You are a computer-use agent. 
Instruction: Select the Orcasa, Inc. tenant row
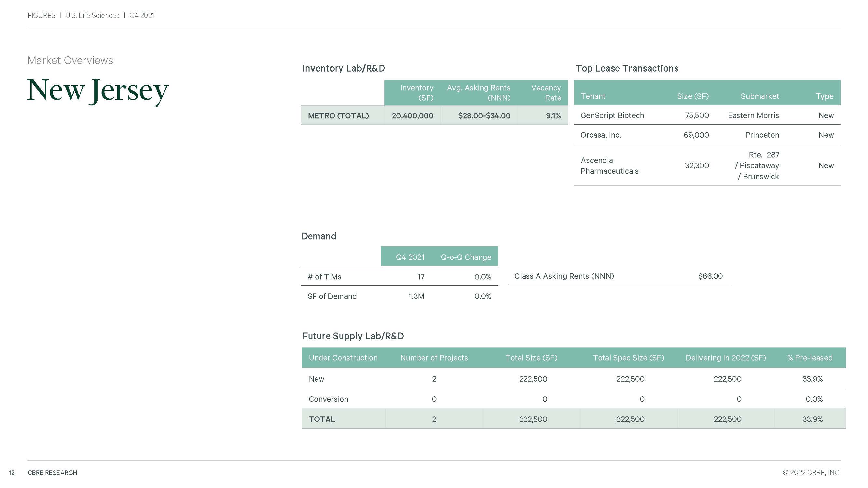click(600, 135)
